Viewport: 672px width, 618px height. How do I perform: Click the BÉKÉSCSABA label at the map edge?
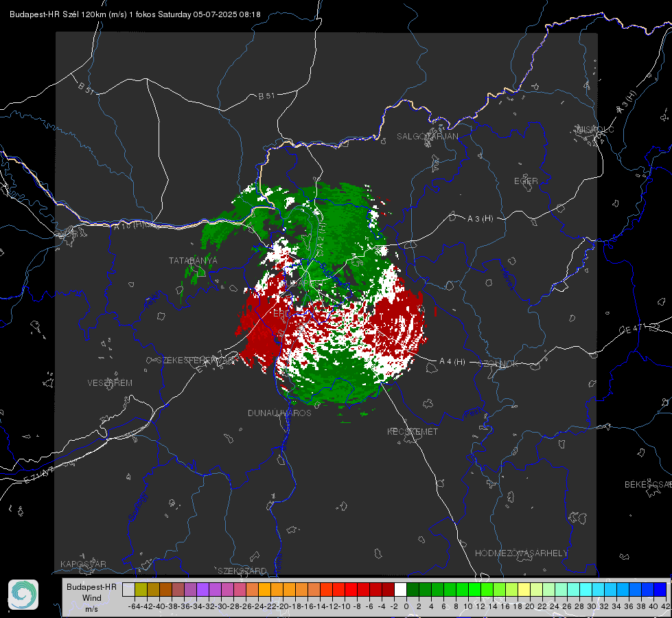pyautogui.click(x=648, y=485)
